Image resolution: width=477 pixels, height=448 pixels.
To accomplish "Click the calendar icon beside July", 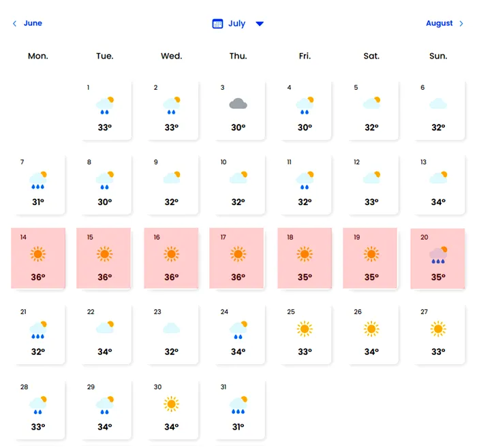I will tap(217, 24).
